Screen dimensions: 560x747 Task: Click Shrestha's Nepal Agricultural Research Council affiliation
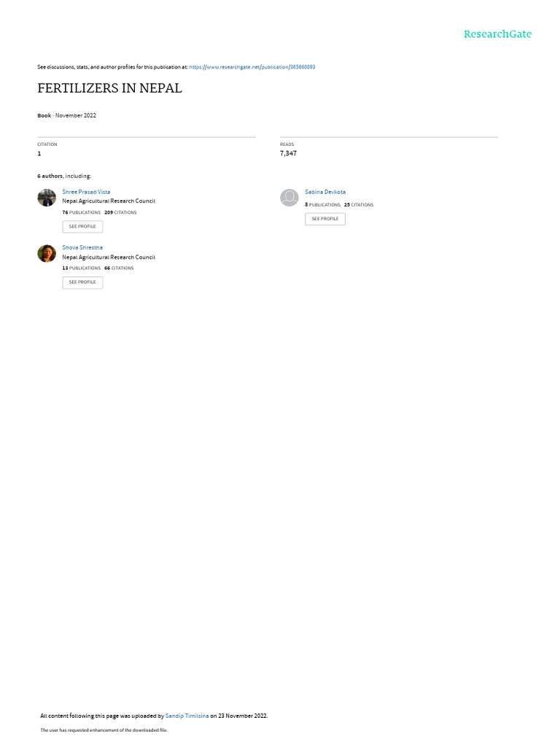109,258
